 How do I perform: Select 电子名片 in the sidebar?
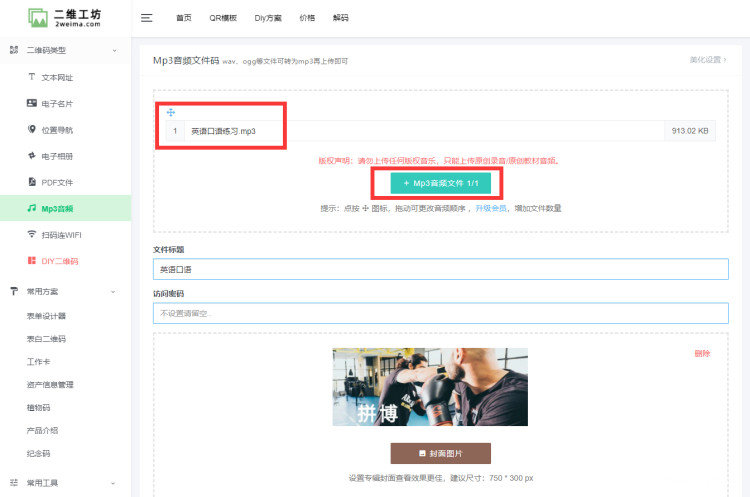point(56,103)
